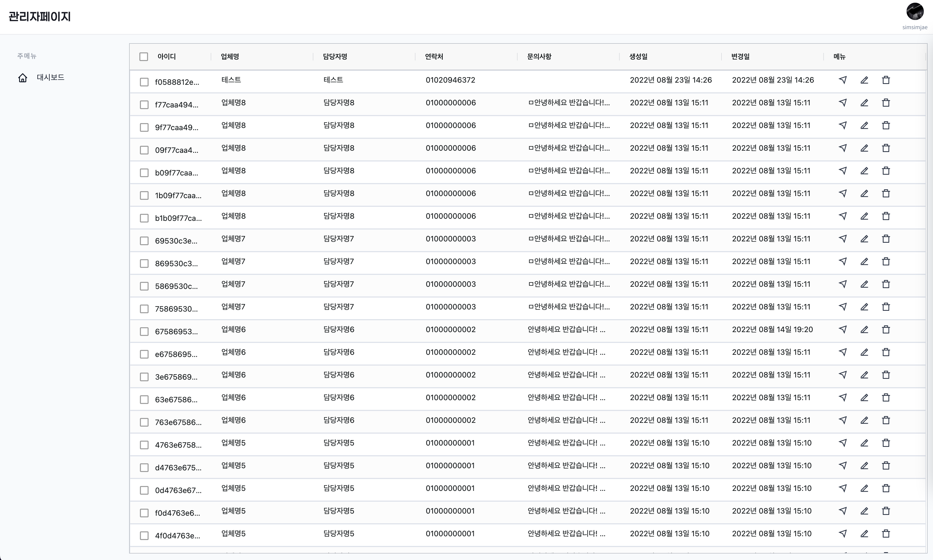Screen dimensions: 933x560
Task: Click the 생성일 column header
Action: pos(638,57)
